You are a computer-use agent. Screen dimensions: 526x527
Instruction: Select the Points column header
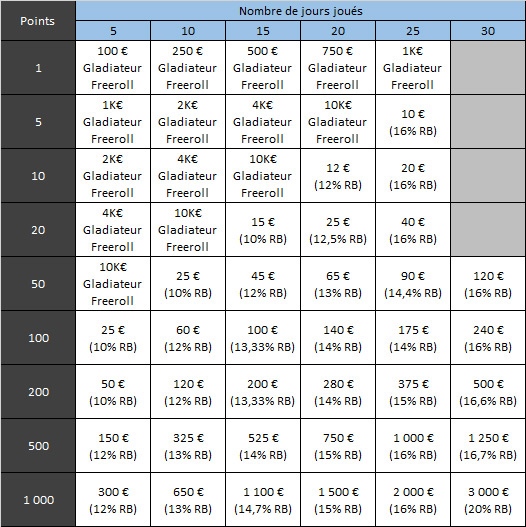[x=38, y=21]
